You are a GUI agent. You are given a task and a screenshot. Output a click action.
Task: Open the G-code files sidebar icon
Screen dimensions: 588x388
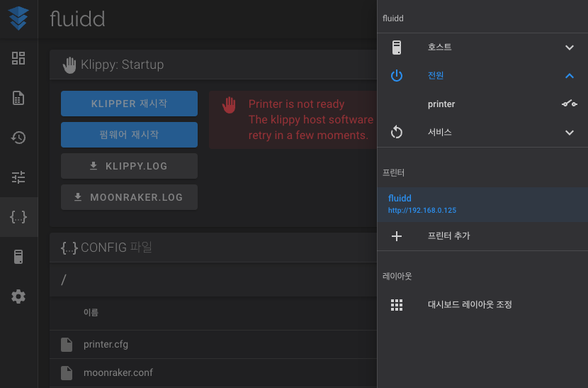18,98
